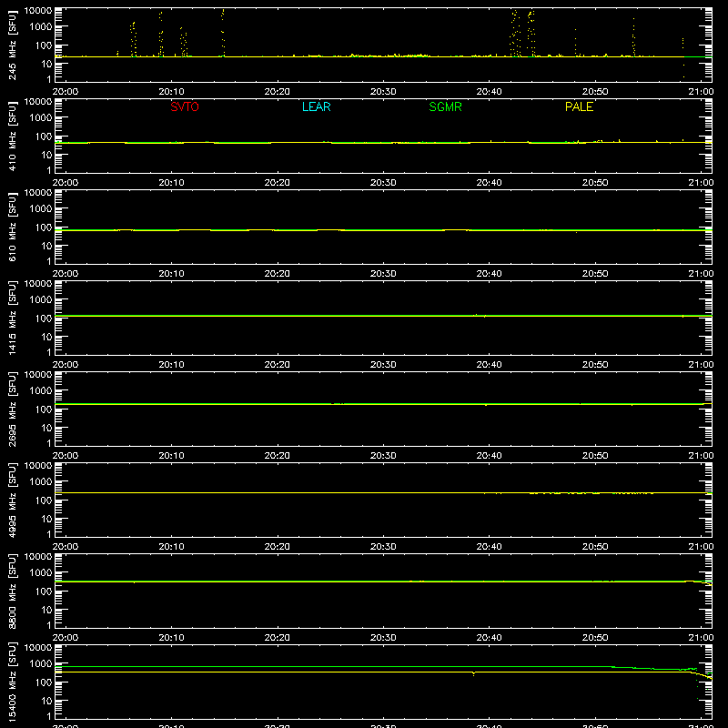The height and width of the screenshot is (728, 728).
Task: Click 20:20 time label under 410 MHz plot
Action: [x=278, y=183]
